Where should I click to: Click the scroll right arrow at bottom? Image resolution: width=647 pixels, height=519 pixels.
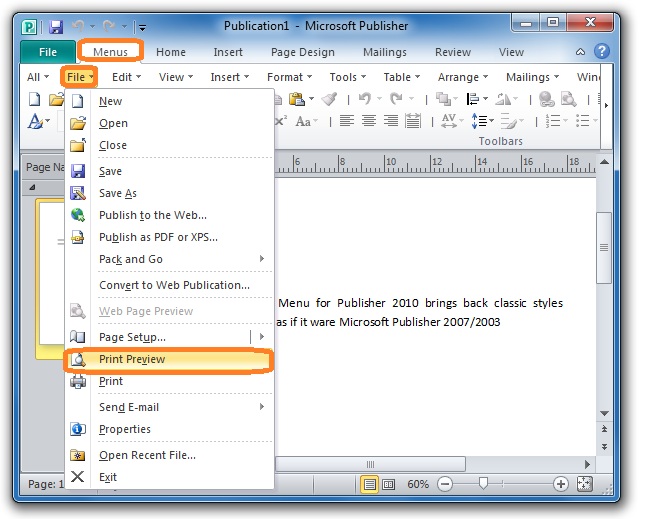587,464
